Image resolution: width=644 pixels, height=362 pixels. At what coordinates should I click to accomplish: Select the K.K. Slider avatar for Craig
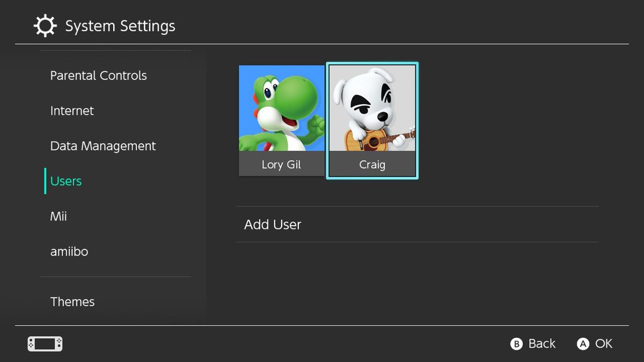click(x=372, y=107)
